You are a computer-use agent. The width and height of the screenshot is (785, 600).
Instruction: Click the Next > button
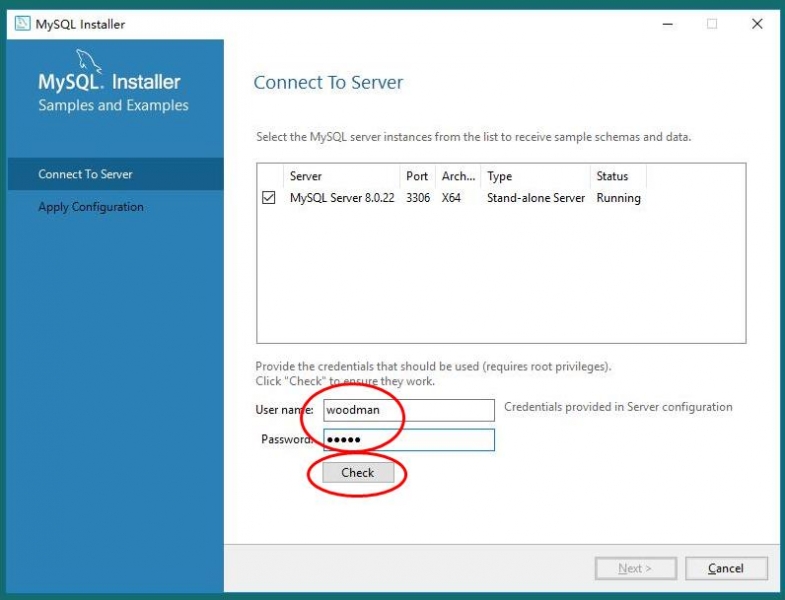pyautogui.click(x=635, y=568)
